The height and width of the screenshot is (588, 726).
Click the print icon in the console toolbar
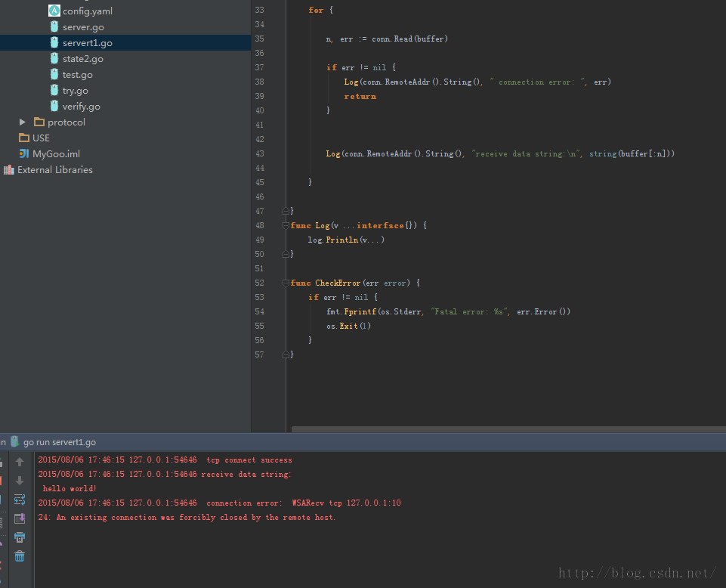click(20, 537)
